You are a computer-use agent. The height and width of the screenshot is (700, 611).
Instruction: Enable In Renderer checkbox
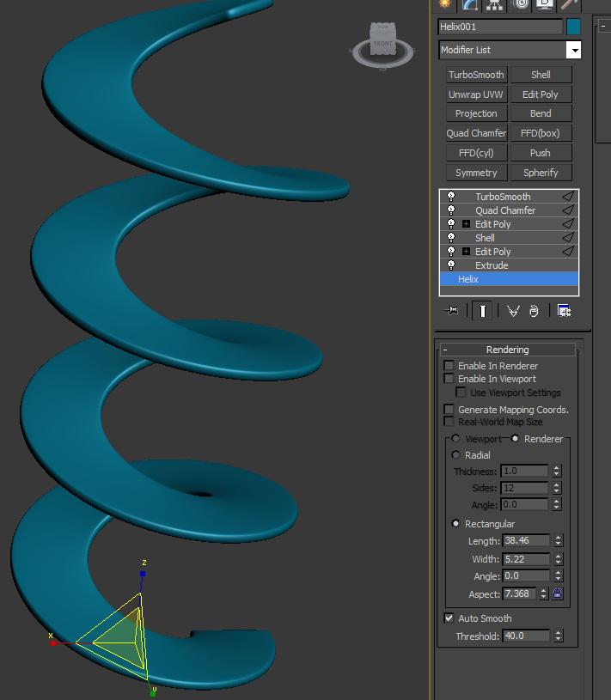(449, 366)
